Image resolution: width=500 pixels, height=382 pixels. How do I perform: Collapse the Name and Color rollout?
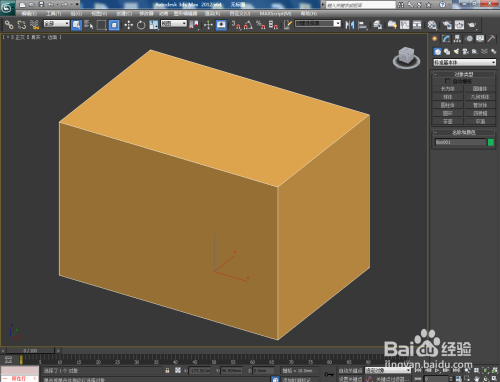(x=464, y=132)
